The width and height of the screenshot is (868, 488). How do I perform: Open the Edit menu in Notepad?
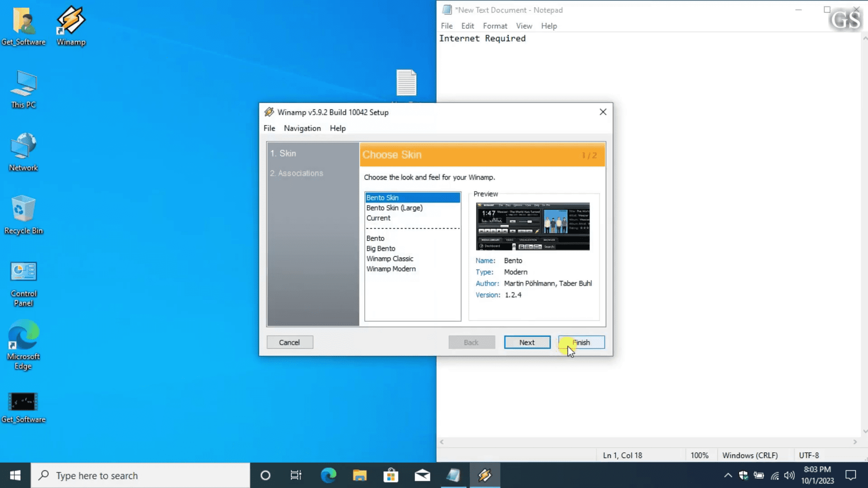(467, 26)
